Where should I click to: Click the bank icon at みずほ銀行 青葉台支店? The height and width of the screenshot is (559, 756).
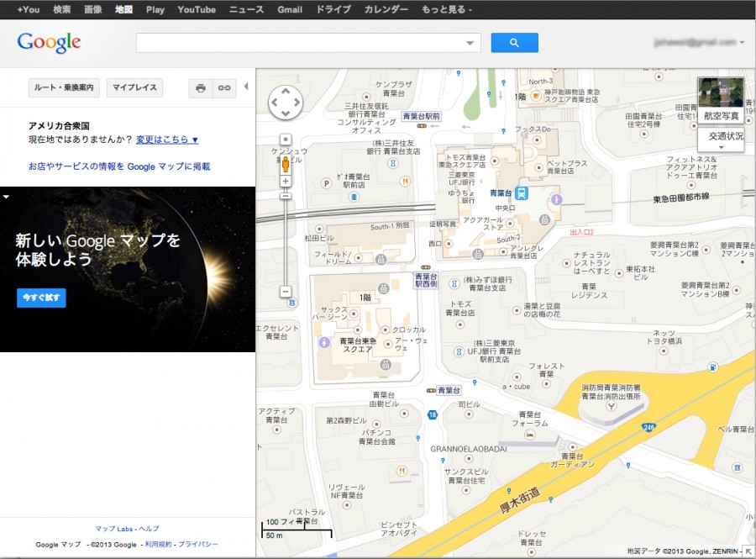[x=454, y=283]
